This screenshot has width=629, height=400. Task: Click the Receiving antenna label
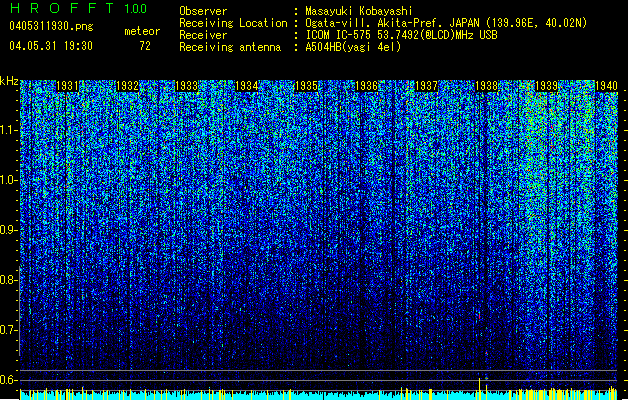(x=230, y=47)
